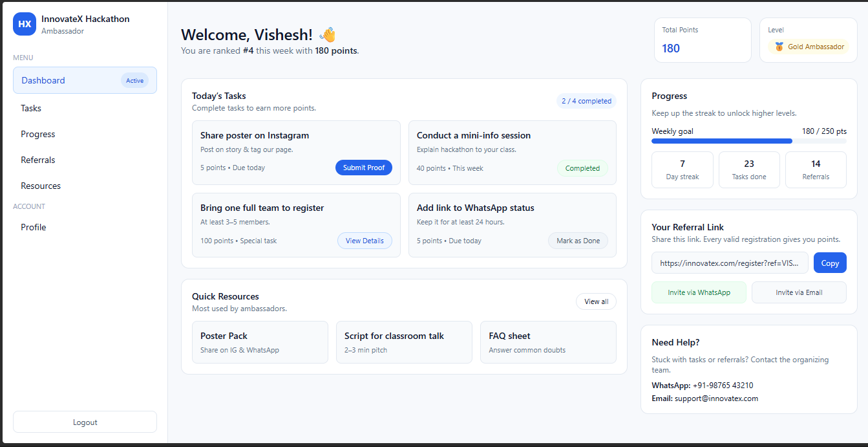Go to Tasks in the sidebar
The image size is (868, 447).
point(31,108)
